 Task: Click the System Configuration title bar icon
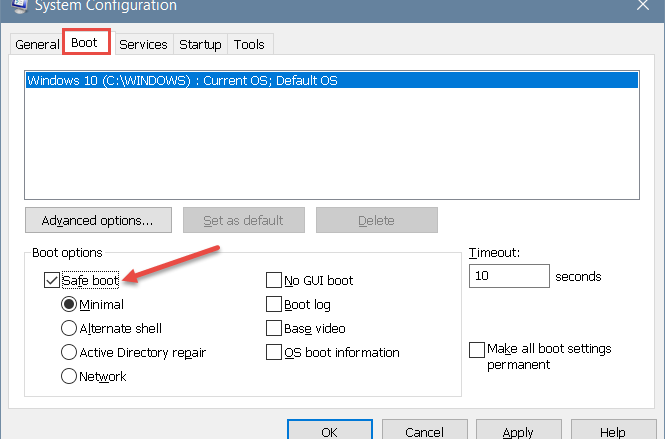click(19, 6)
